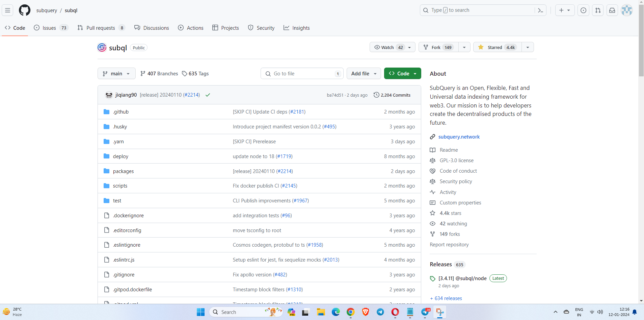View 2,204 Commits history
This screenshot has height=320, width=644.
[392, 95]
